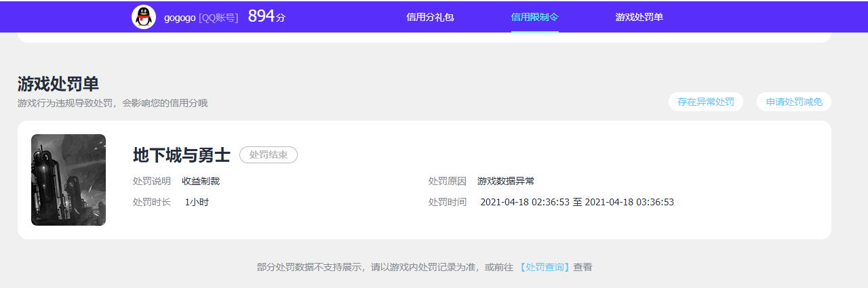Open the 地下城与勇士 game thumbnail
Screen dimensions: 868x288
point(68,180)
